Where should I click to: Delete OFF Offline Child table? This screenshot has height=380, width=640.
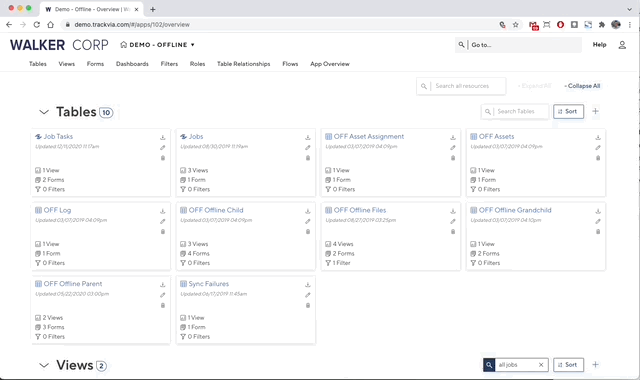[x=308, y=232]
